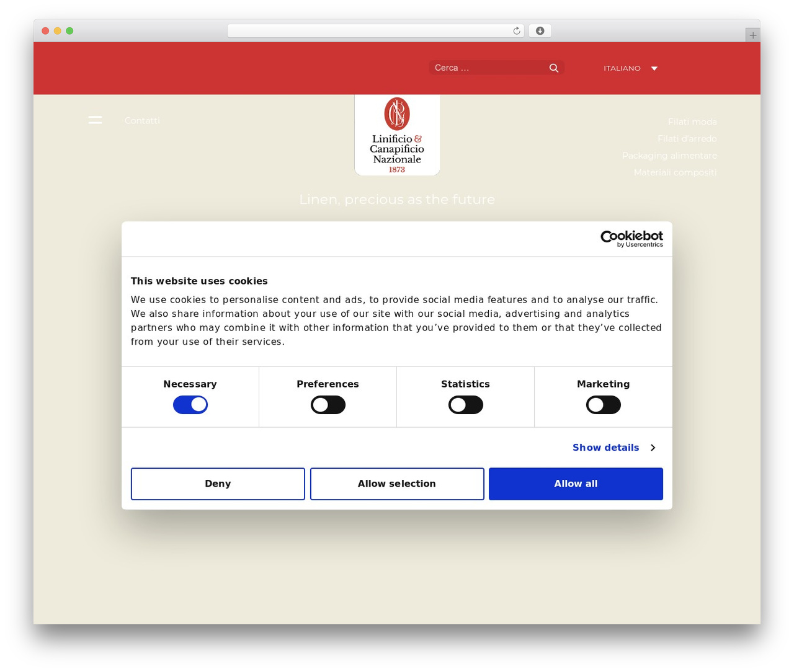
Task: Click the Allow all button
Action: (576, 484)
